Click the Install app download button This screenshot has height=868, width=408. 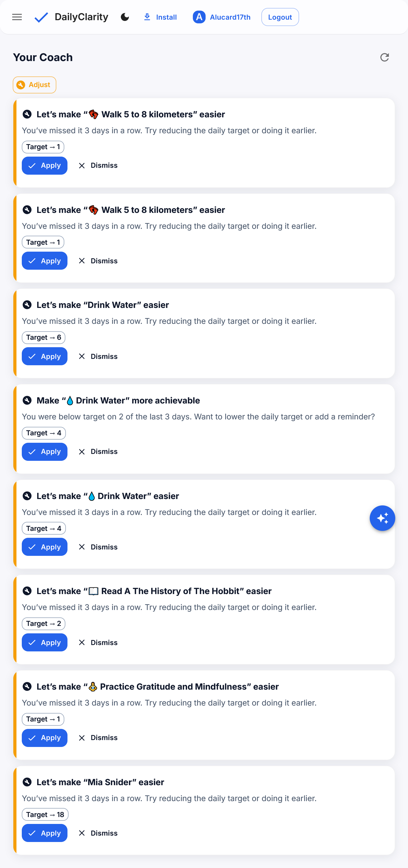coord(160,17)
